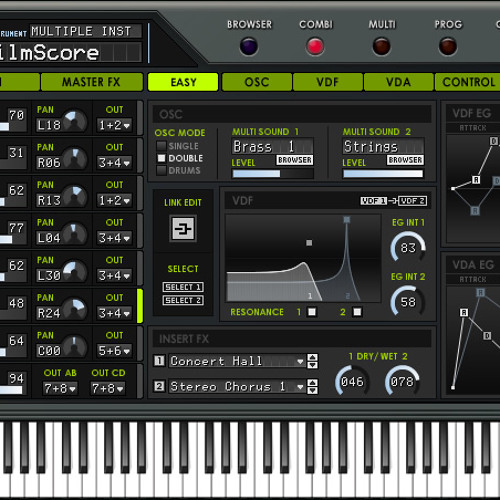Viewport: 500px width, 500px height.
Task: Click the Dry/Wet 1 knob showing 046
Action: [352, 381]
